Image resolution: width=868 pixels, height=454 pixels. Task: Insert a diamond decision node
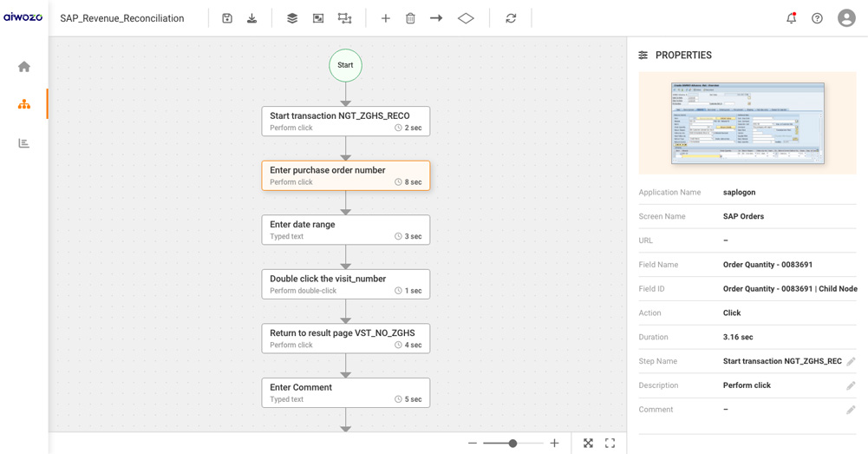466,18
